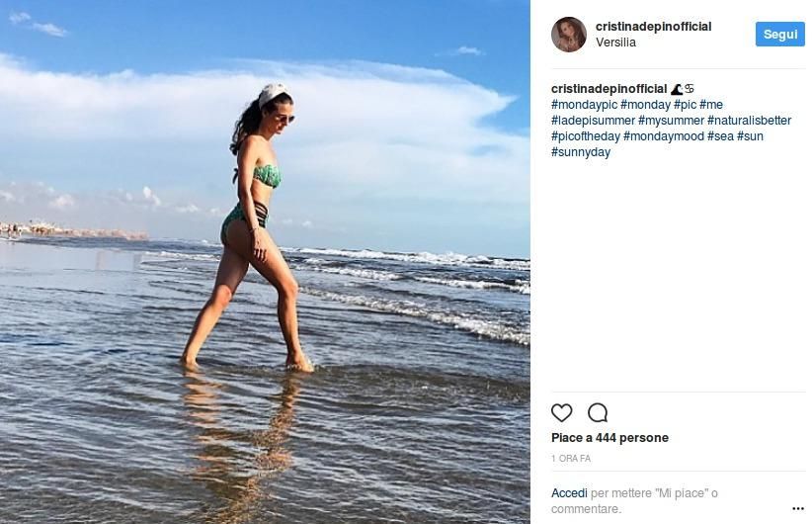
Task: Click the comment speech bubble icon
Action: point(598,412)
